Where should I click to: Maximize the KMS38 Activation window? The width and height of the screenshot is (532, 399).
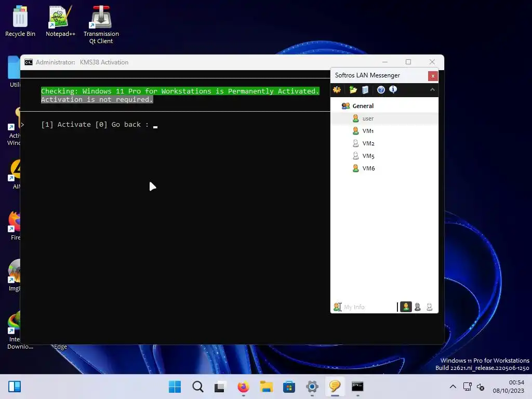pos(408,62)
